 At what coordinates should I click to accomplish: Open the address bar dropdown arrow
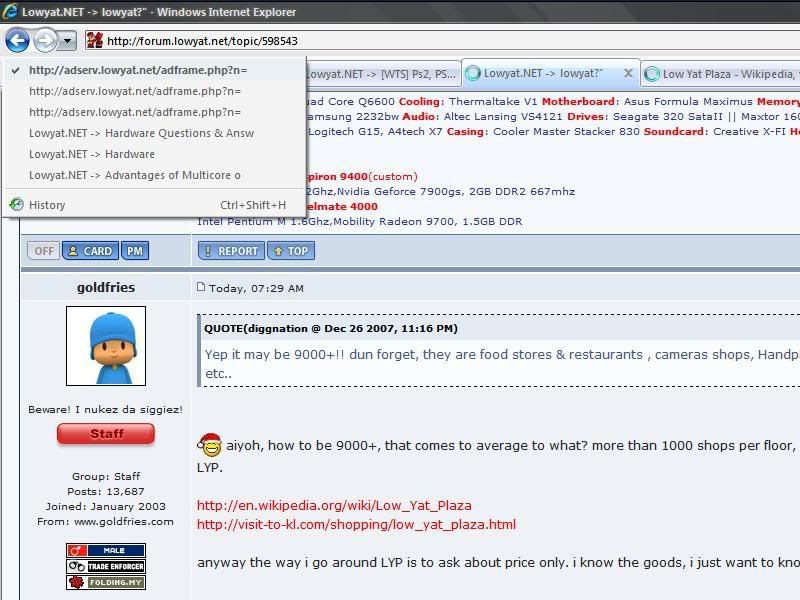[x=67, y=39]
